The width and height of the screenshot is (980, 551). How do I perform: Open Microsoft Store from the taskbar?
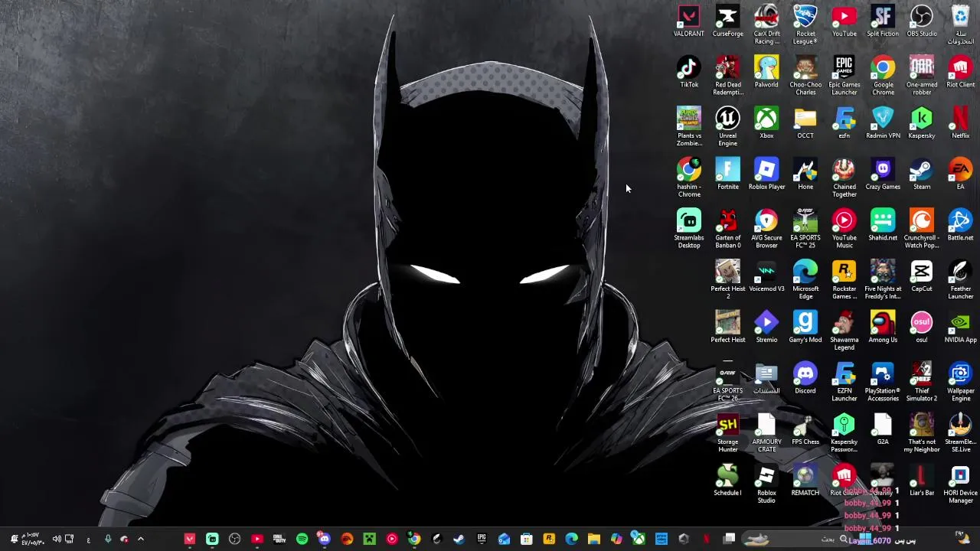pos(526,539)
